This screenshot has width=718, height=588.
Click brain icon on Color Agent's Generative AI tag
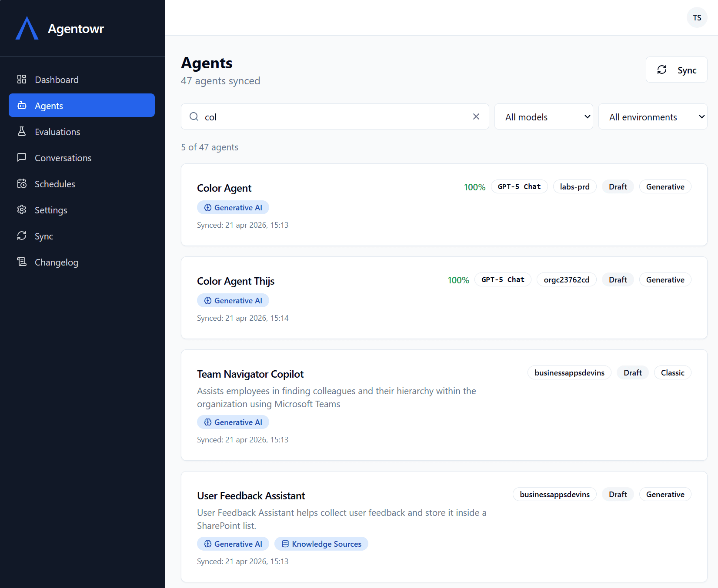coord(208,207)
